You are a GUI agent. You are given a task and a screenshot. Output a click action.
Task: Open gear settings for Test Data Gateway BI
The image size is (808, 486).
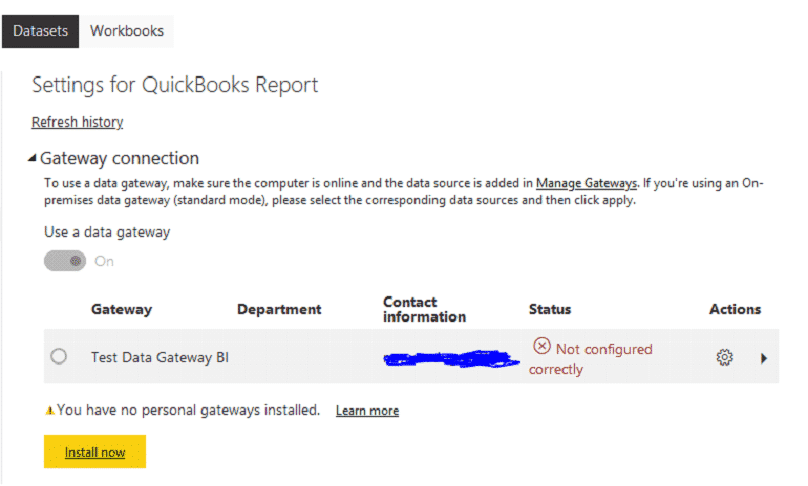[x=725, y=357]
